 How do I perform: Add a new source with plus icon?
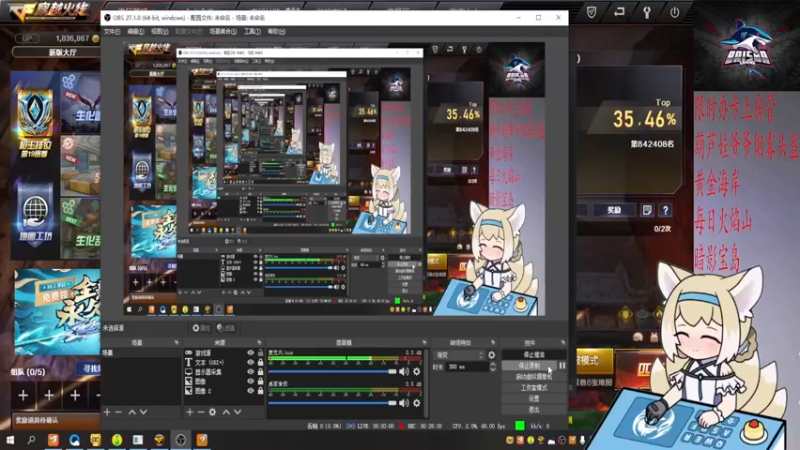click(x=189, y=412)
